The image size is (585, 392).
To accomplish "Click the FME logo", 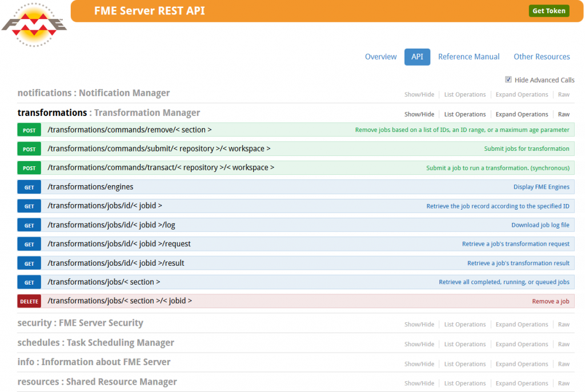I will (34, 25).
